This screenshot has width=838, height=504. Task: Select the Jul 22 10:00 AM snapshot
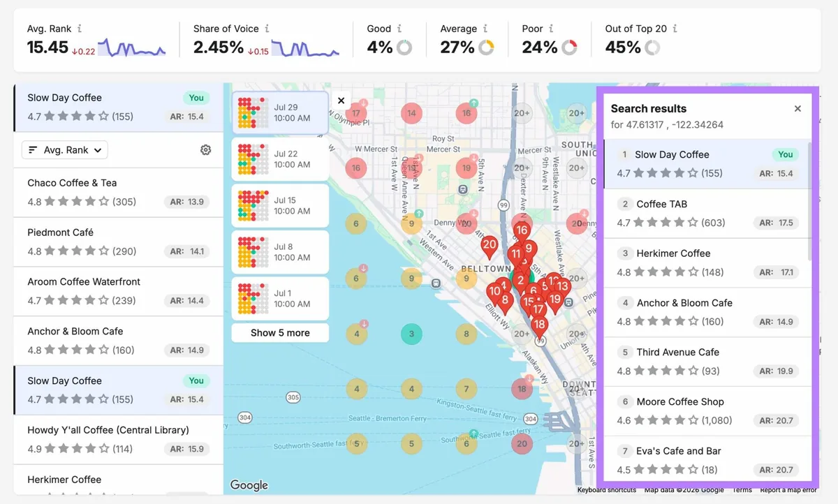[x=280, y=159]
